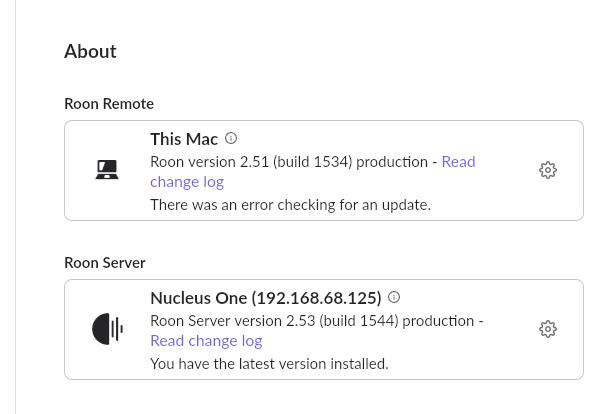Image resolution: width=602 pixels, height=414 pixels.
Task: Click the info icon beside This Mac
Action: click(231, 138)
